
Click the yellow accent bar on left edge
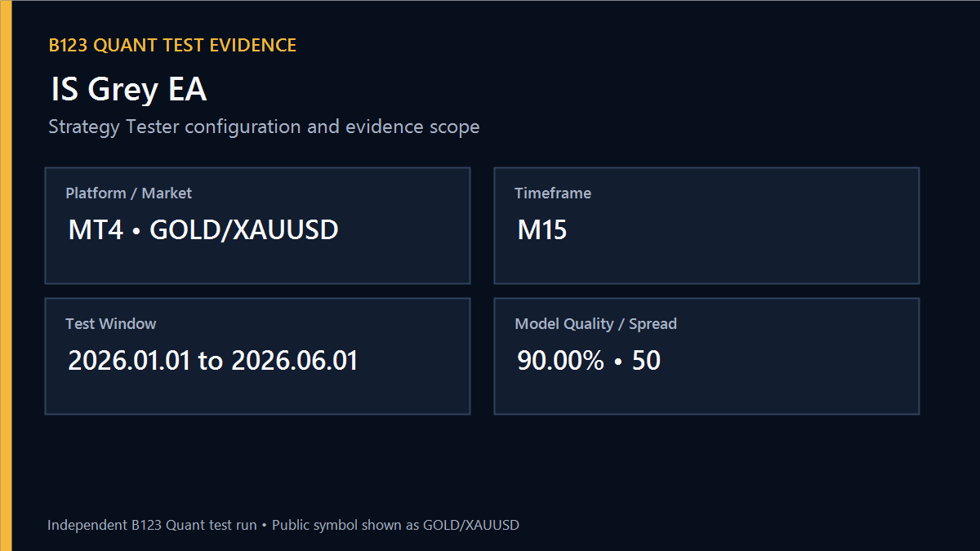pos(6,275)
